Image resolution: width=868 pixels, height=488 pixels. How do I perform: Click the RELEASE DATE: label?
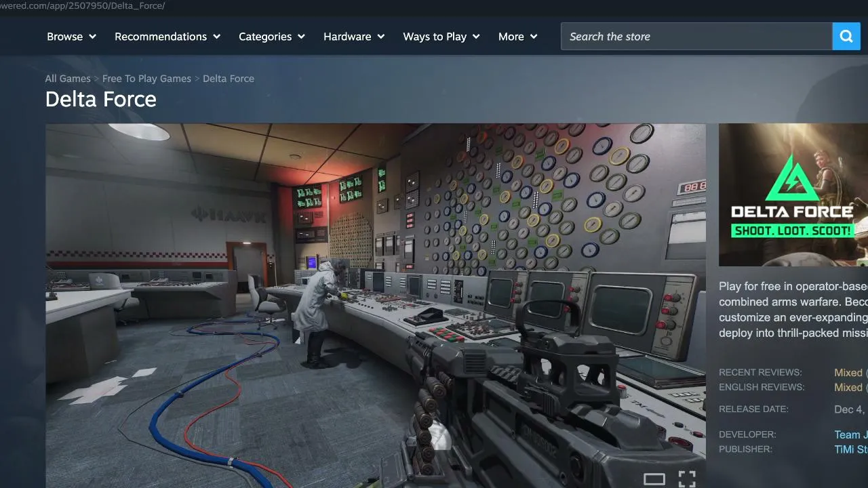tap(753, 409)
